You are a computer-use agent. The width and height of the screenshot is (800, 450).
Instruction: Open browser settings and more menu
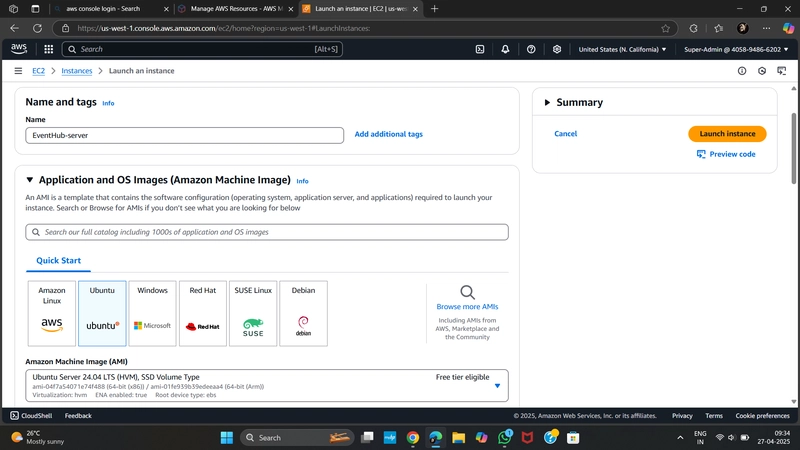tap(766, 28)
